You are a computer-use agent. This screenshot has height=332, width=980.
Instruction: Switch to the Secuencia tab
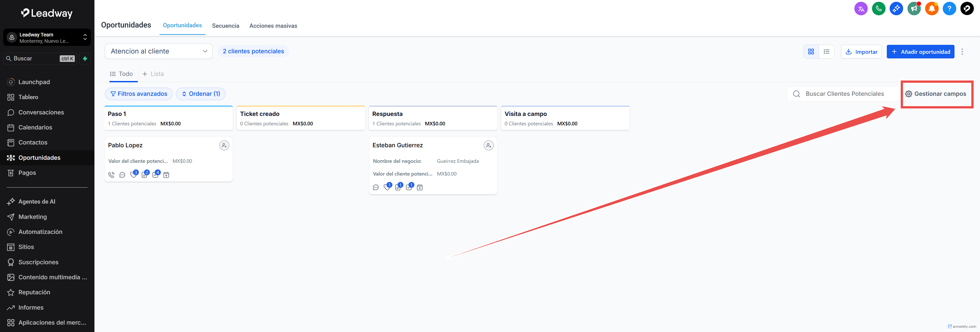point(226,26)
